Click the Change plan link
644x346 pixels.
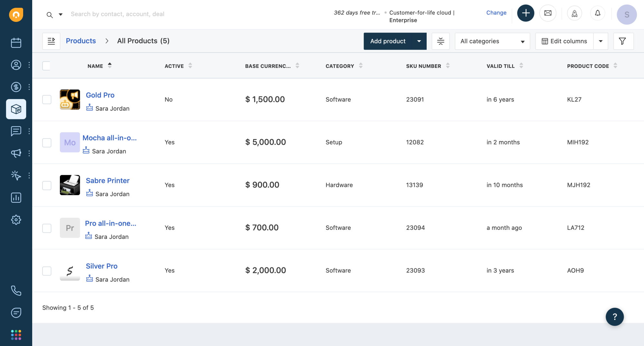pos(496,13)
